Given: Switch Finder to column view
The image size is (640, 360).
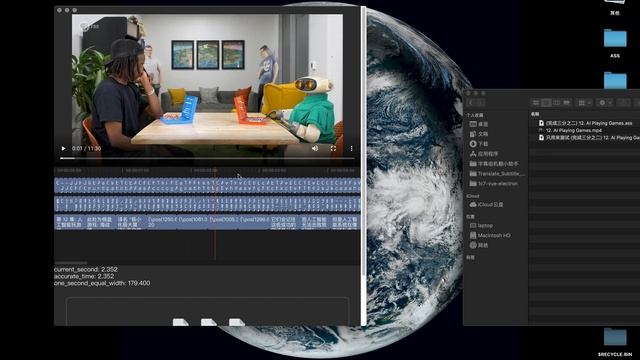Looking at the screenshot, I should [556, 103].
